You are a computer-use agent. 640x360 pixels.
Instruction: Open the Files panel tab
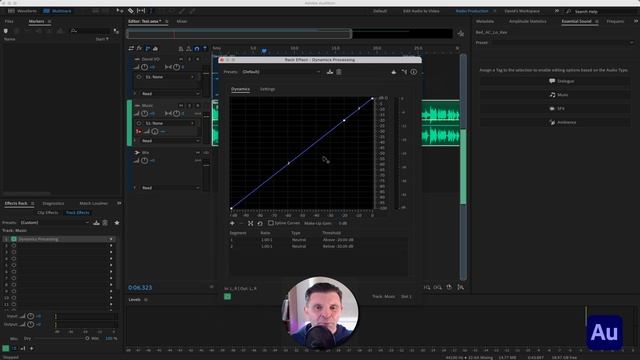[x=9, y=21]
